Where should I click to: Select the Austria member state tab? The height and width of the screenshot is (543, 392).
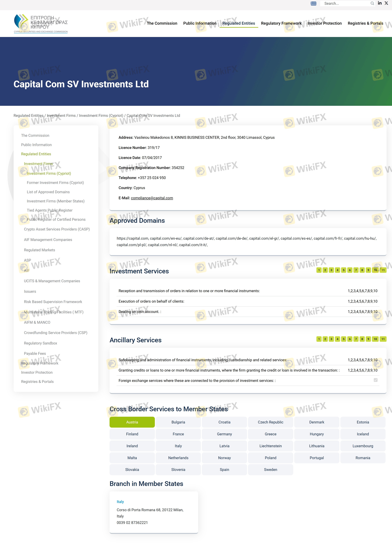click(132, 422)
